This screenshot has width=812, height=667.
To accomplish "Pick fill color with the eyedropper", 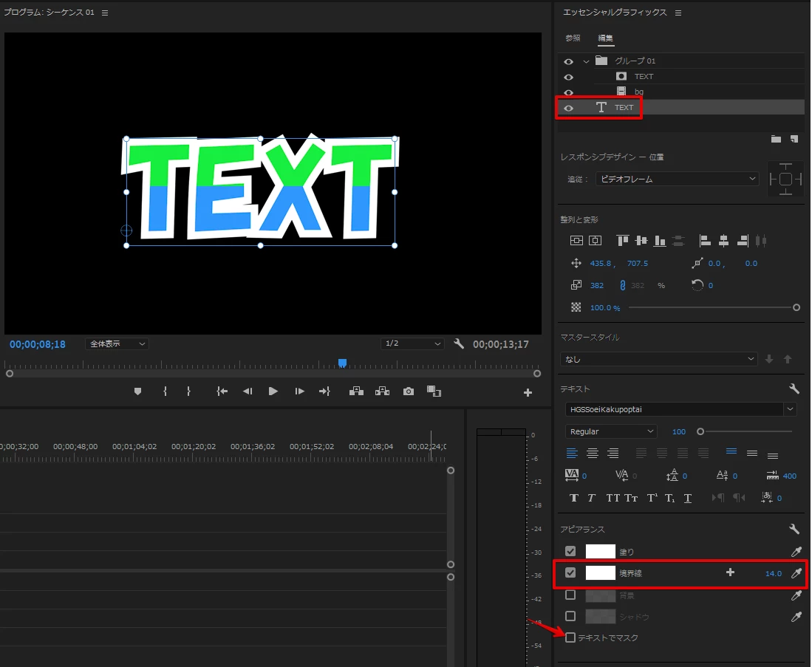I will tap(796, 552).
